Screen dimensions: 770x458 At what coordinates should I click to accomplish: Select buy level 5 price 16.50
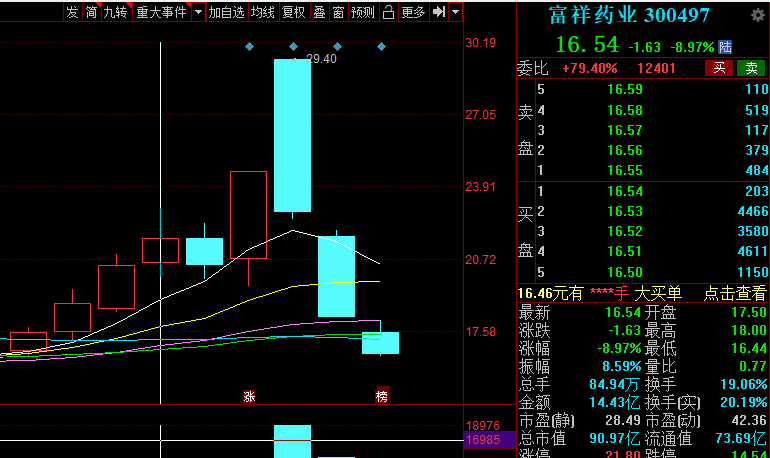pyautogui.click(x=625, y=272)
